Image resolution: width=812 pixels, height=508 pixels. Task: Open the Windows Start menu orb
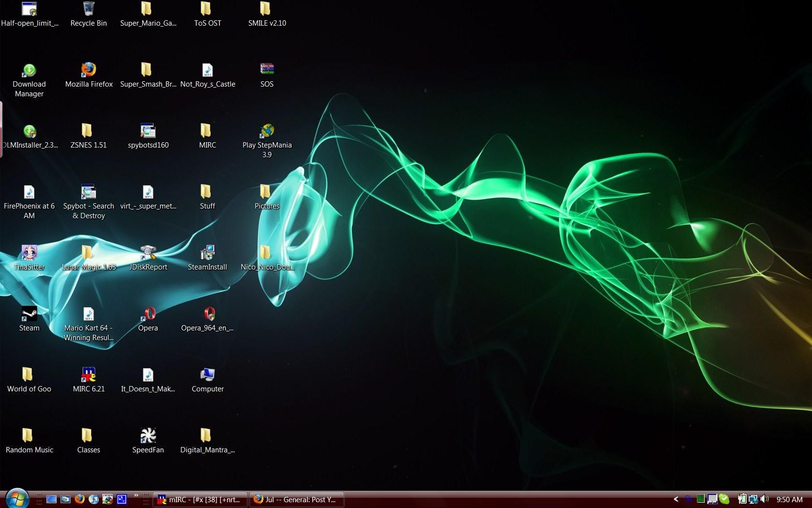tap(17, 498)
